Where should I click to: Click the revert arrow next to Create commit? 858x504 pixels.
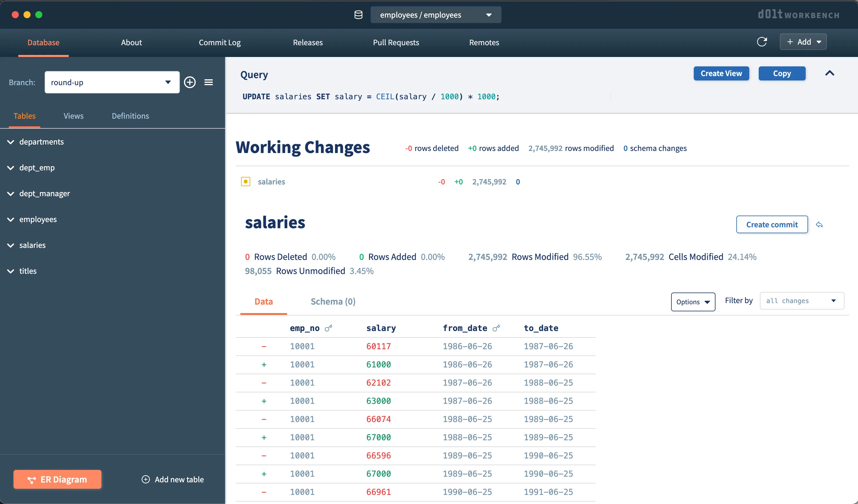(819, 225)
